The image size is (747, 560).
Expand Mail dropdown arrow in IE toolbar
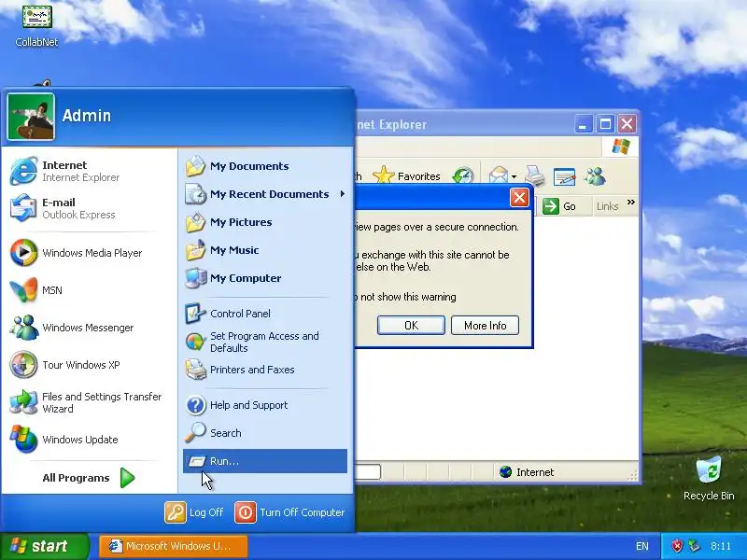514,176
